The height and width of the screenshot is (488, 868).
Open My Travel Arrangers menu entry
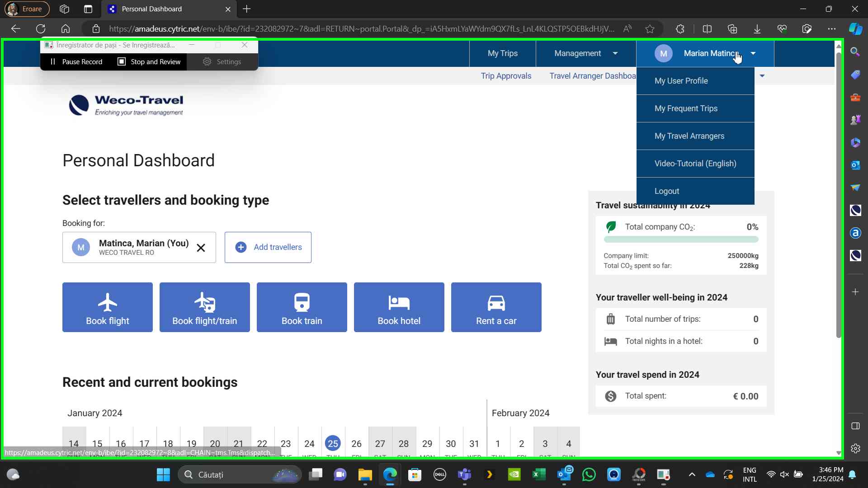pyautogui.click(x=695, y=136)
